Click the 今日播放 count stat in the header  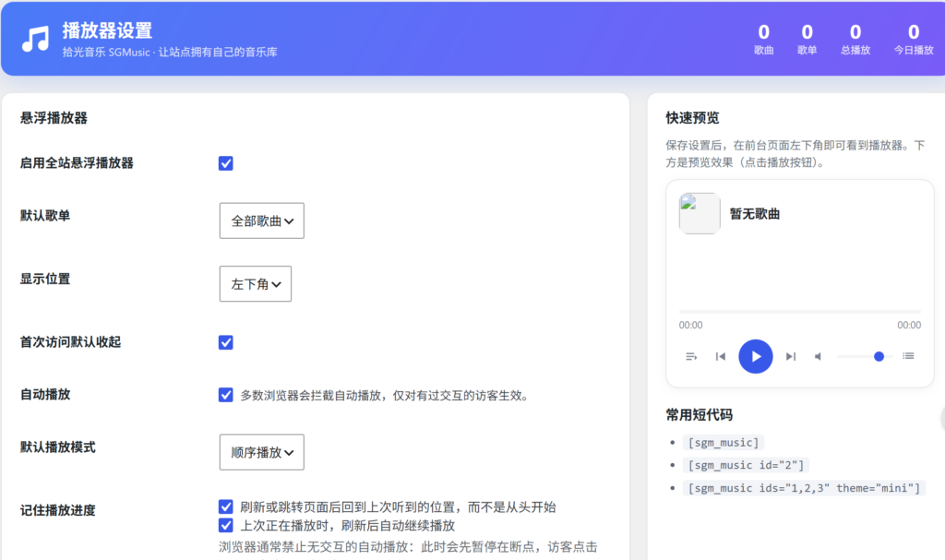coord(914,39)
